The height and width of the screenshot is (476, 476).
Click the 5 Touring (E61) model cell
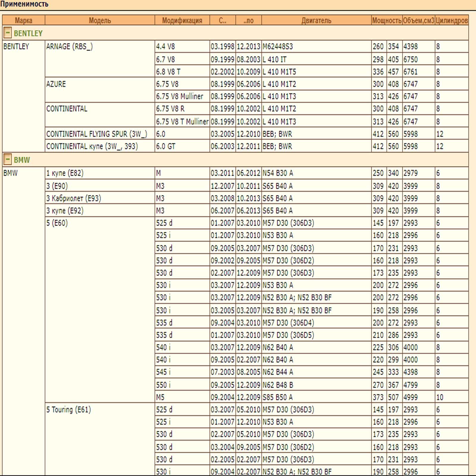click(x=68, y=410)
